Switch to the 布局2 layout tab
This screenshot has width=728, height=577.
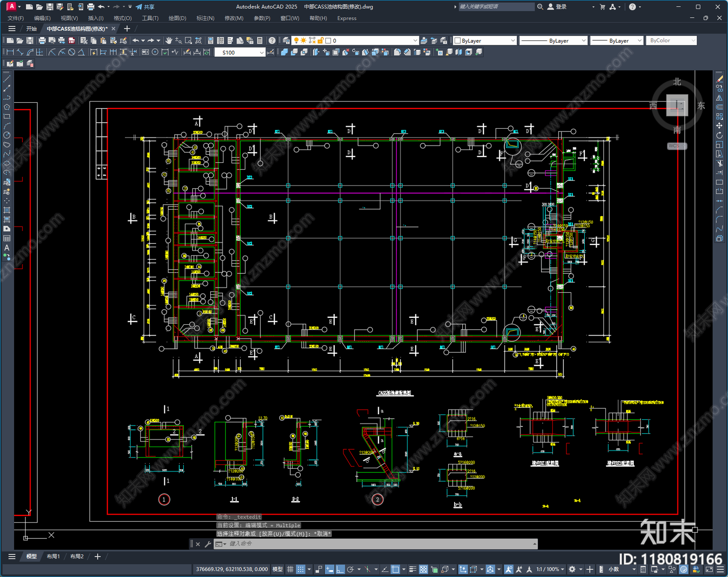77,557
